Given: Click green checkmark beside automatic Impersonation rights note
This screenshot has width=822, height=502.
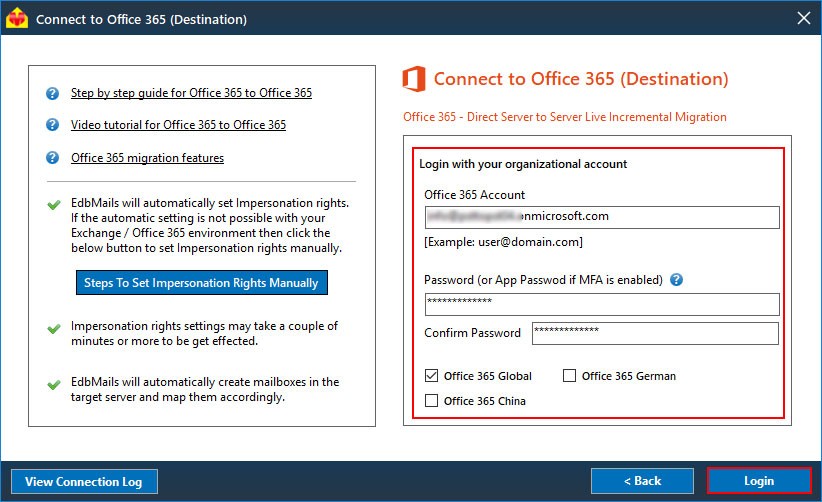Looking at the screenshot, I should click(53, 205).
